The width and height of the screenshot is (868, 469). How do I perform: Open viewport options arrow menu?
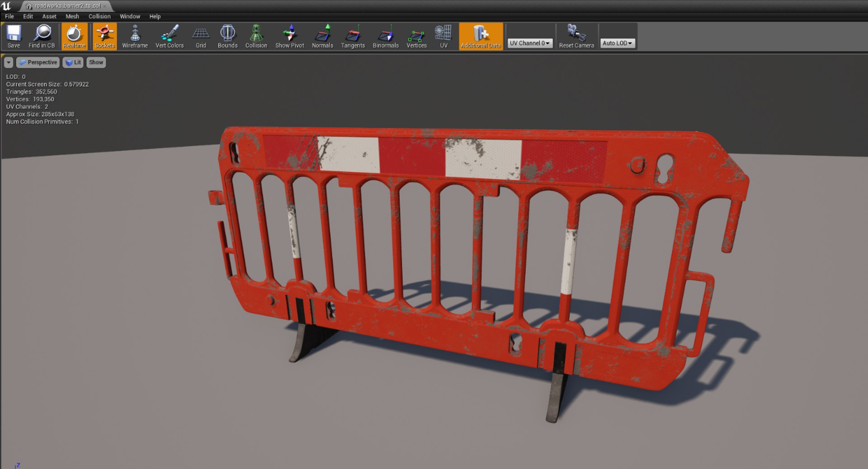point(9,62)
